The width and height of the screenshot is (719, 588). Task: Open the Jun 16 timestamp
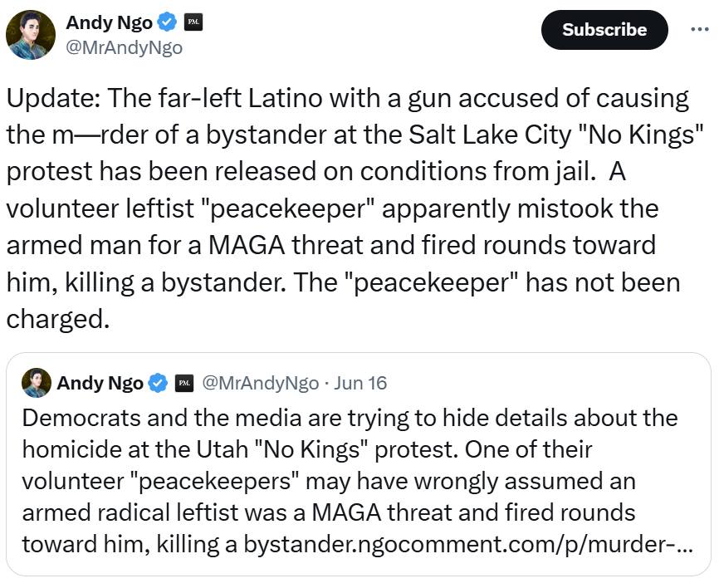[x=360, y=383]
